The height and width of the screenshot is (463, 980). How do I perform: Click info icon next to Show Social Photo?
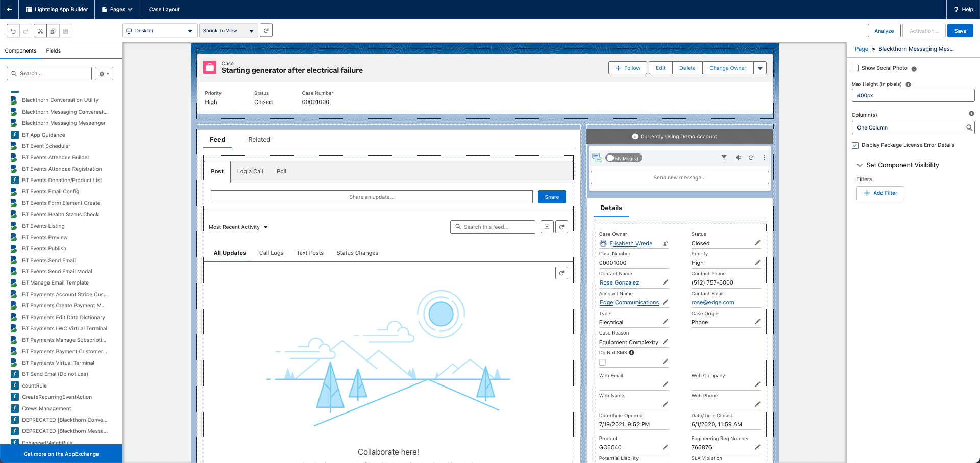pyautogui.click(x=914, y=69)
